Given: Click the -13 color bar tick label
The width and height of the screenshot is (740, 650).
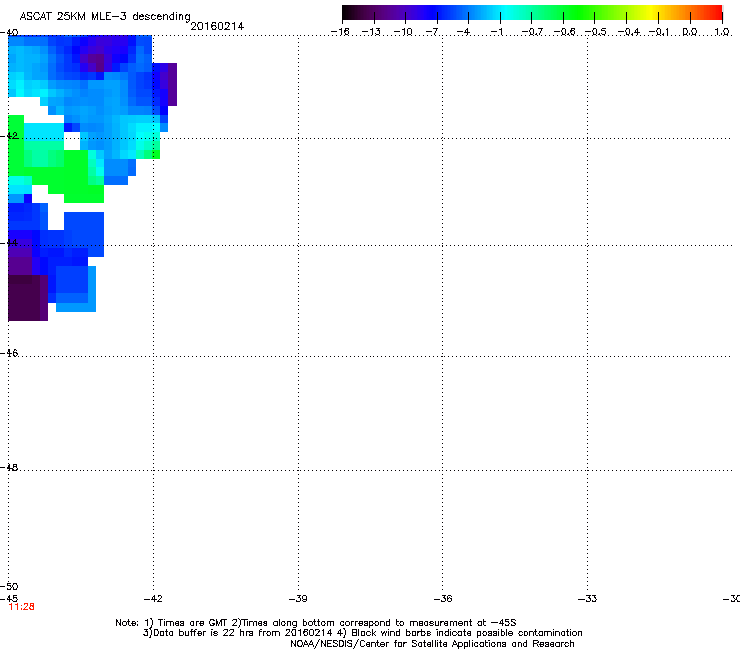Looking at the screenshot, I should click(371, 32).
